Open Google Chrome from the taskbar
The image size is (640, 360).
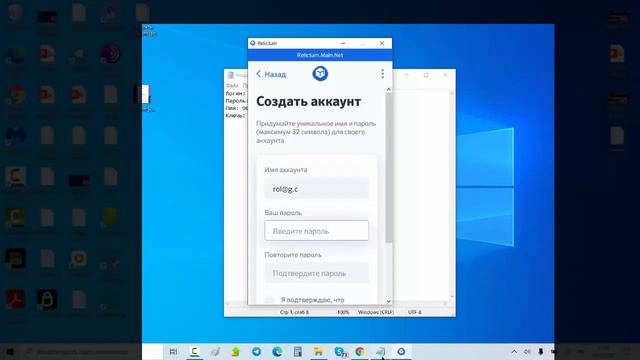[360, 351]
